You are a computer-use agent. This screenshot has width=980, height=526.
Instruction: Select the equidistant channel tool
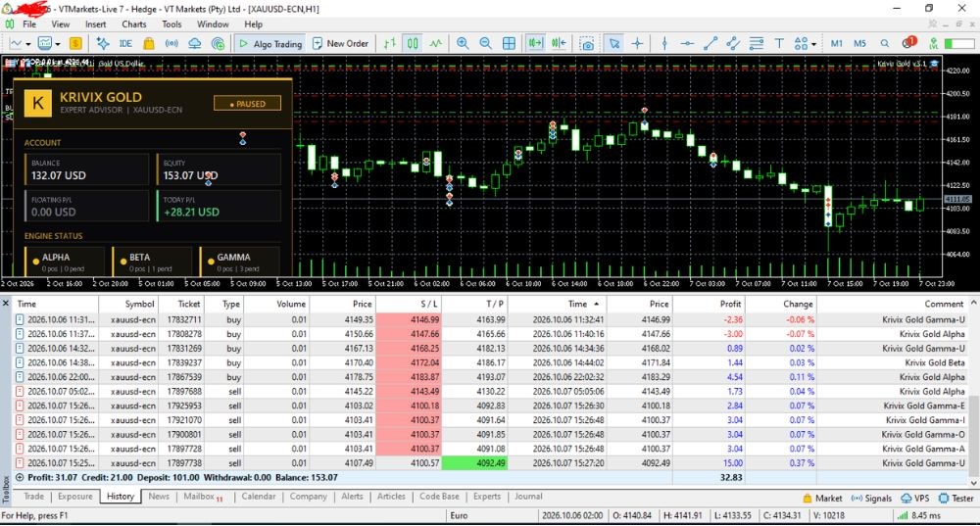(x=733, y=44)
